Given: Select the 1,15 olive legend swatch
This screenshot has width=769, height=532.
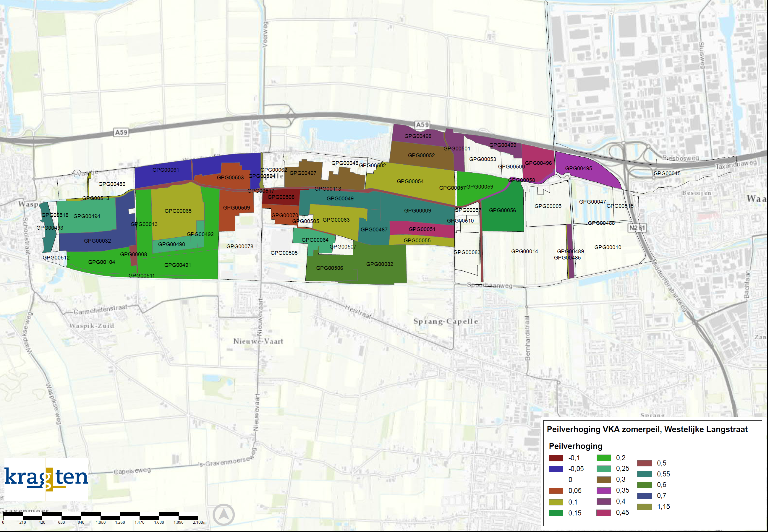Looking at the screenshot, I should [645, 507].
